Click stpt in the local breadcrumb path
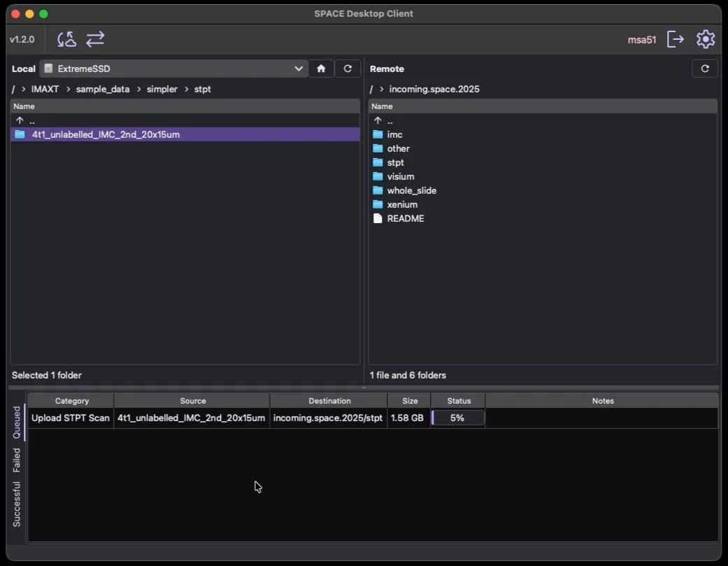 pyautogui.click(x=202, y=89)
